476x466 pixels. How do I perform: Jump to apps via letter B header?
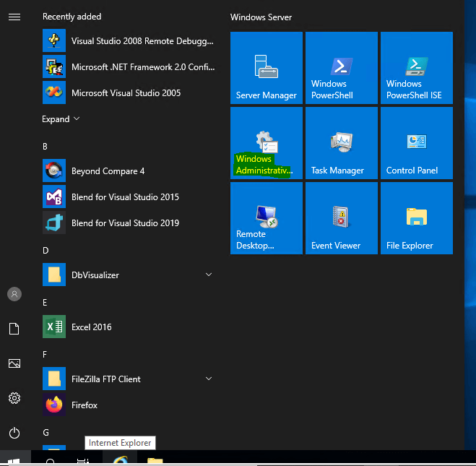45,147
